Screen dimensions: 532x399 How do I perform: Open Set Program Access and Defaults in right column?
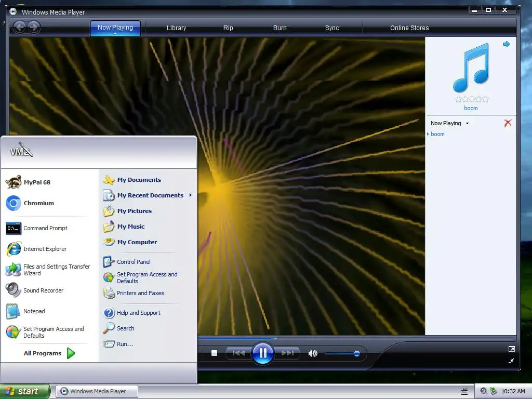(x=148, y=277)
